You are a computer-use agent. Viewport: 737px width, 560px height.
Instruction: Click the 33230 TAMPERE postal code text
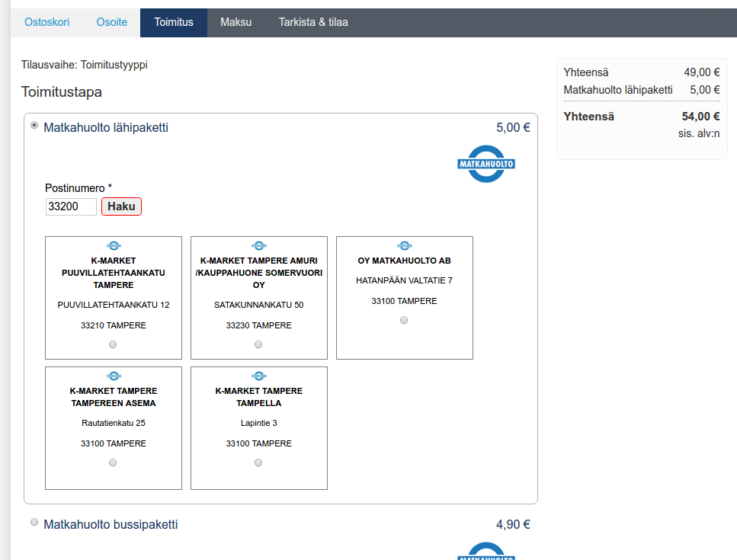[259, 325]
